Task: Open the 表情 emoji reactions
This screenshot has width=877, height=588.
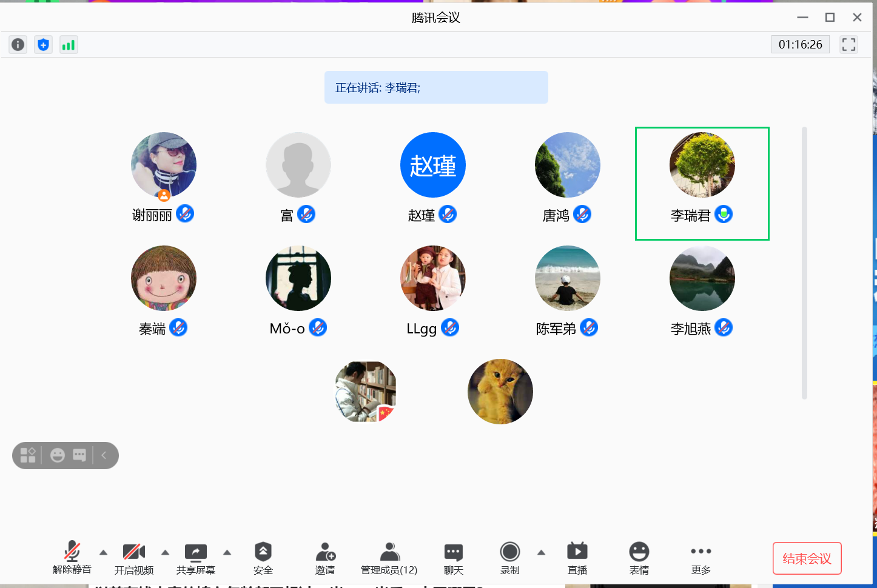Action: pos(639,558)
